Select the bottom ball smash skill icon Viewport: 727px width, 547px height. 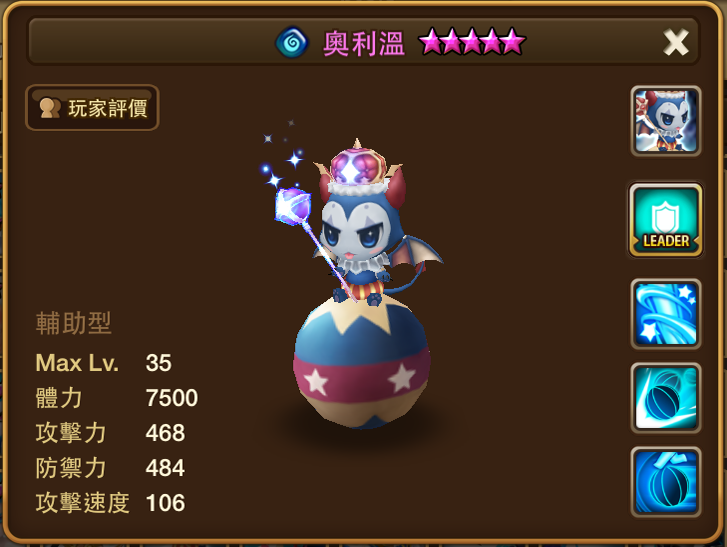click(666, 482)
